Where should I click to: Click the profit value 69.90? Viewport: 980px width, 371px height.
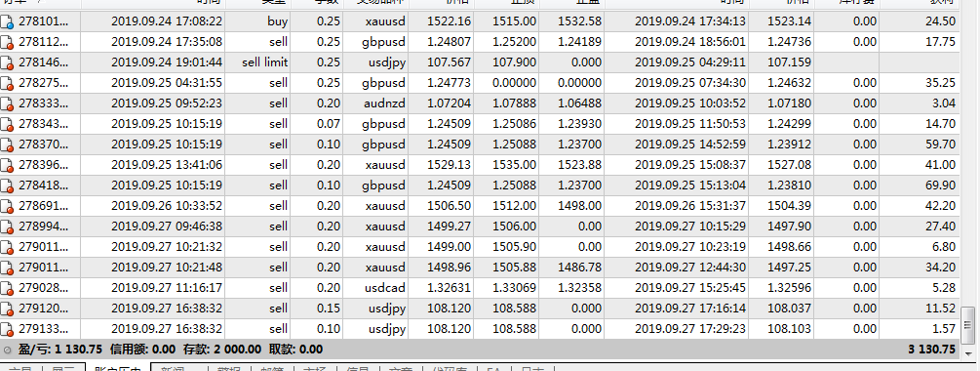coord(941,185)
